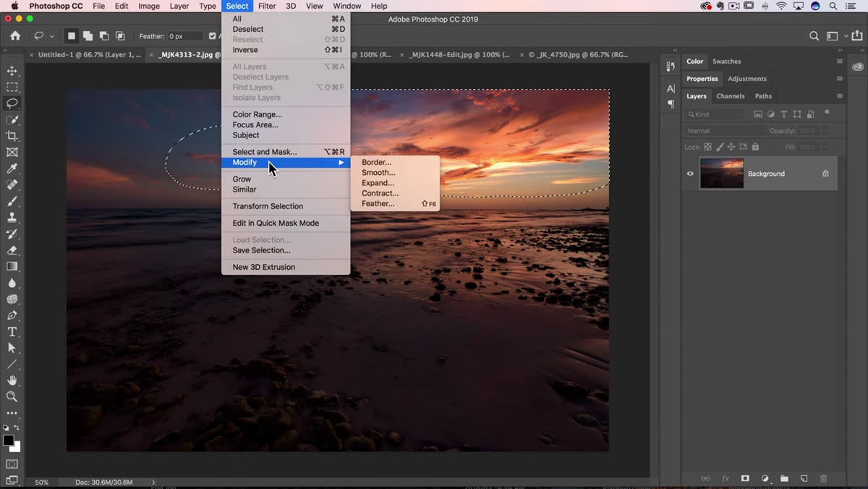The image size is (868, 489).
Task: Select the Eraser tool
Action: (x=12, y=250)
